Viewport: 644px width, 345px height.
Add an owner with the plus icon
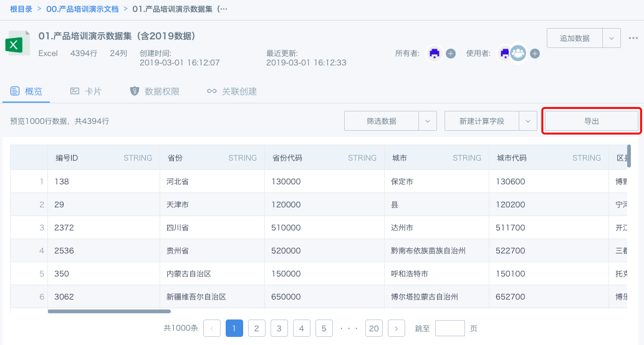(451, 54)
